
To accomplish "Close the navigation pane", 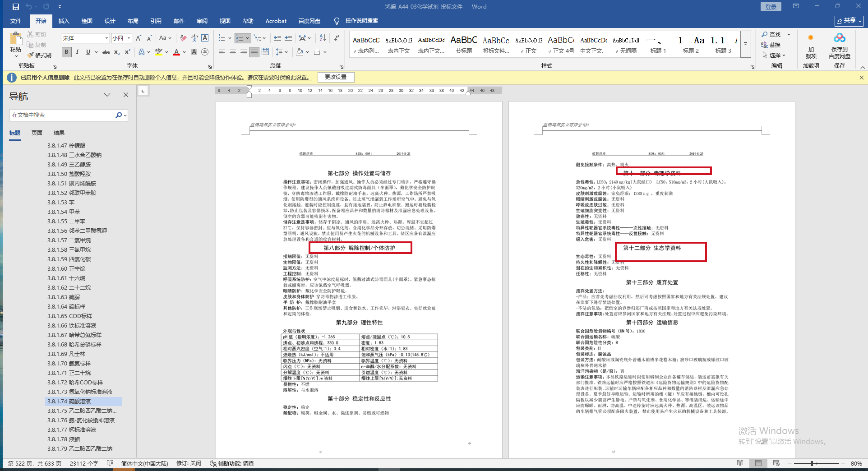I will tap(126, 95).
